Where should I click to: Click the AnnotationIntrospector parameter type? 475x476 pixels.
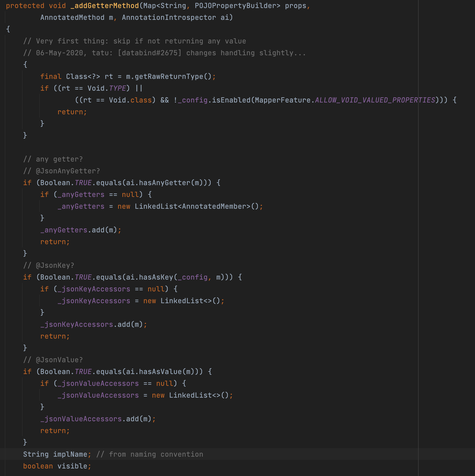tap(169, 17)
